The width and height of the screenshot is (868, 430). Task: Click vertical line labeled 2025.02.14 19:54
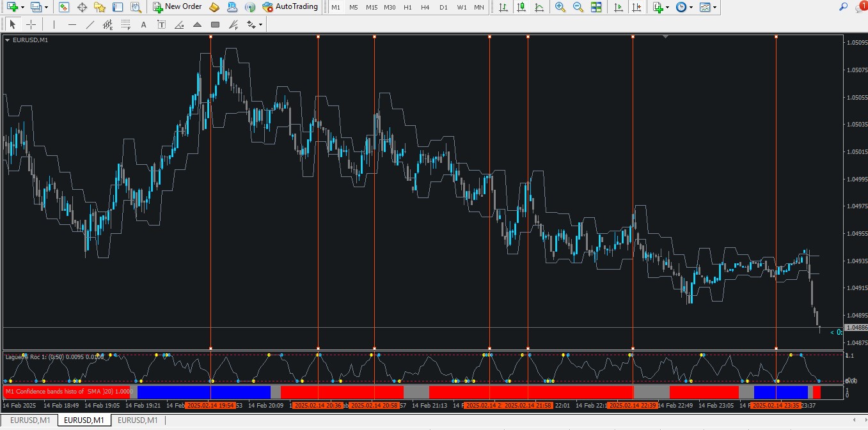pyautogui.click(x=210, y=192)
